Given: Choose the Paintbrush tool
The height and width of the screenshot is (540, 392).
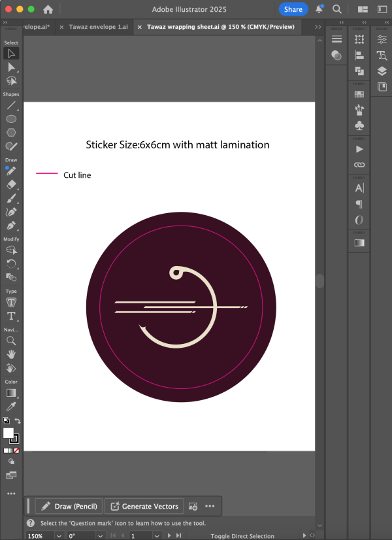Looking at the screenshot, I should coord(11,198).
